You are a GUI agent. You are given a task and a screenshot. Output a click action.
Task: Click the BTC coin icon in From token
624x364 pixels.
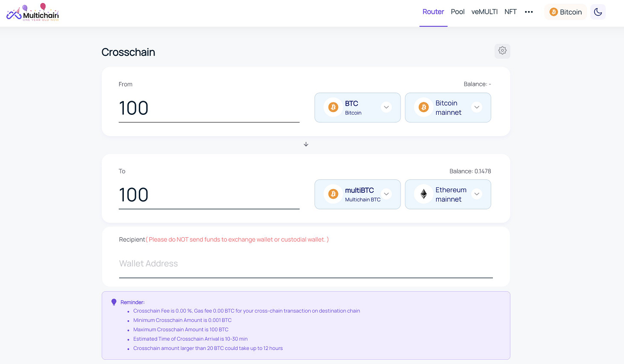[x=333, y=107]
